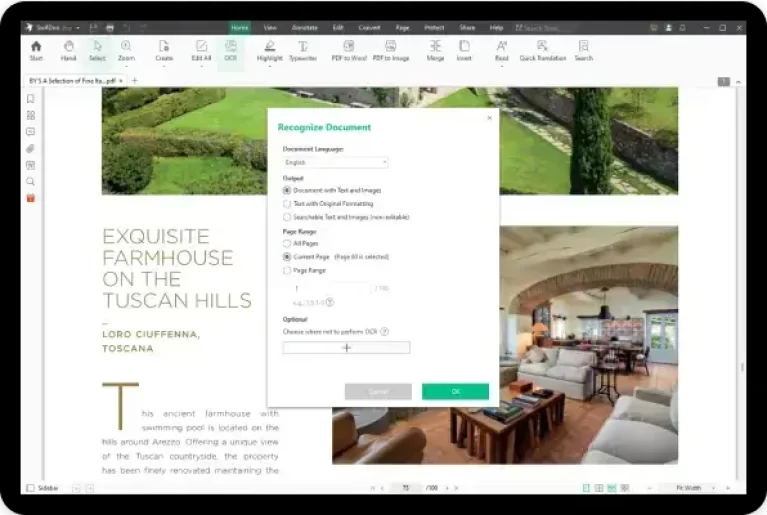The image size is (767, 515).
Task: Select Searchable Text and Images option
Action: 287,216
